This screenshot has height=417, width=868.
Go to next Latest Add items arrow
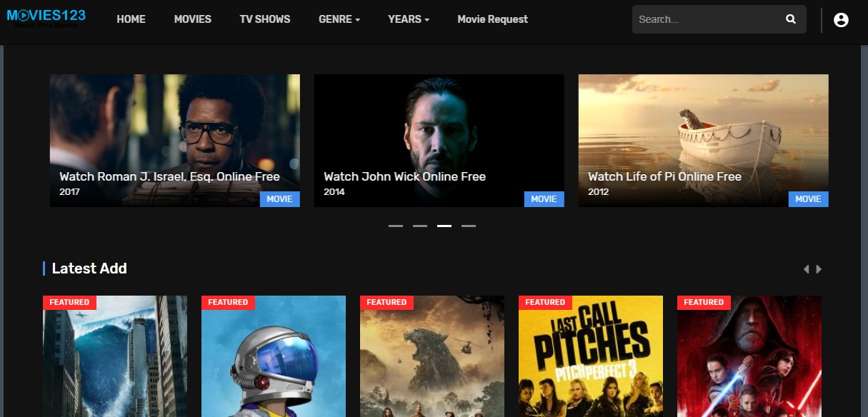pyautogui.click(x=819, y=269)
